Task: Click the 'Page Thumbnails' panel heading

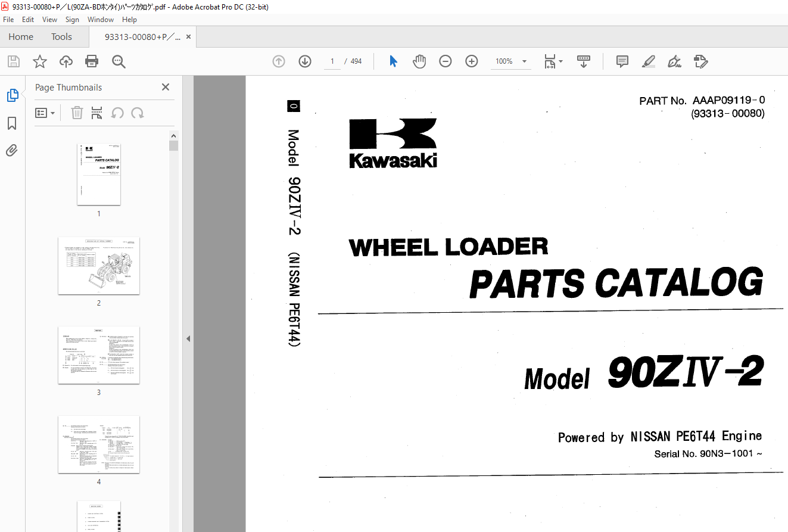Action: click(68, 87)
